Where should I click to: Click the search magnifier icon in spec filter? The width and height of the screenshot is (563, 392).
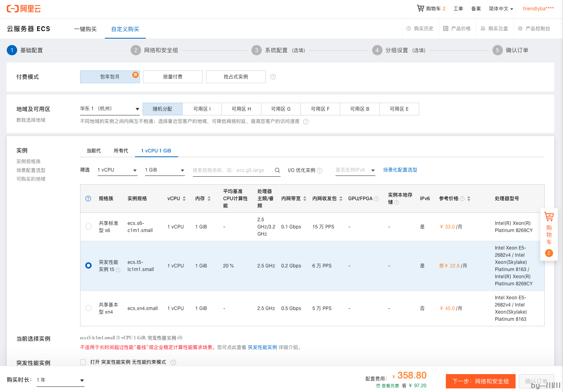tap(277, 170)
